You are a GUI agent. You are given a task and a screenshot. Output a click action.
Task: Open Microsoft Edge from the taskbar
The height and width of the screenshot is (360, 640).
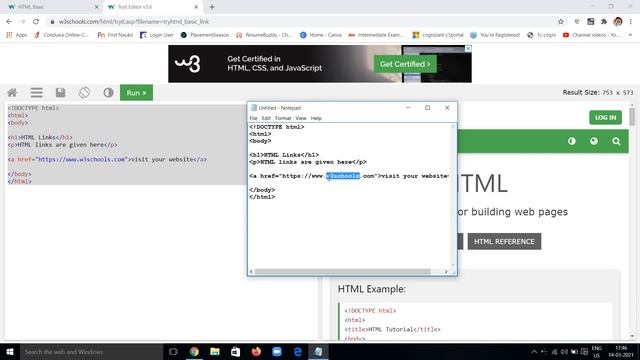298,352
